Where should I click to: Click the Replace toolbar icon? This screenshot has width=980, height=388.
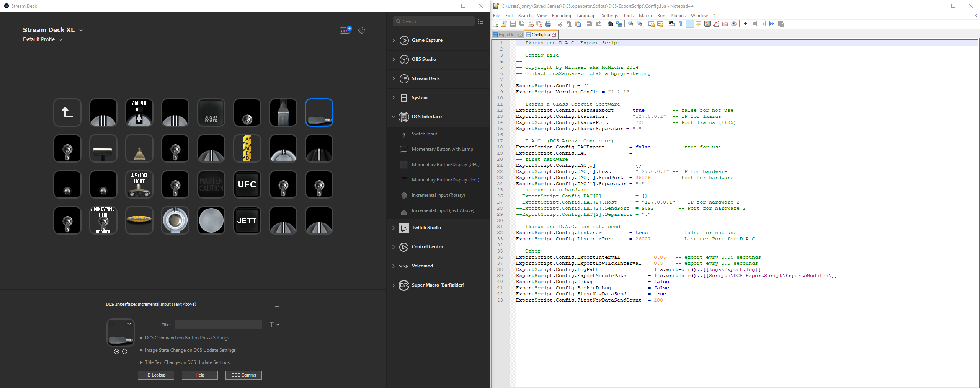tap(619, 24)
